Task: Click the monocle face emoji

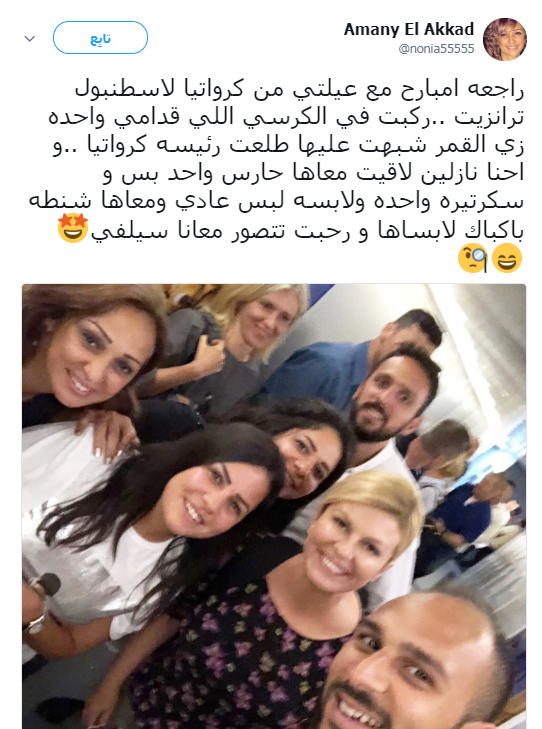Action: pyautogui.click(x=473, y=258)
